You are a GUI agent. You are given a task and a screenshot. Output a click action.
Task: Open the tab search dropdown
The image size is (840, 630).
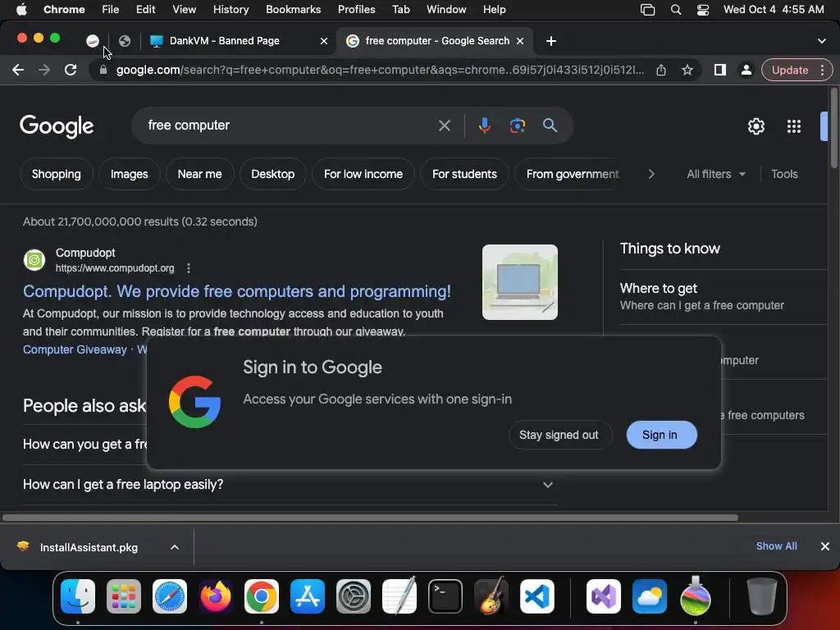(x=822, y=41)
